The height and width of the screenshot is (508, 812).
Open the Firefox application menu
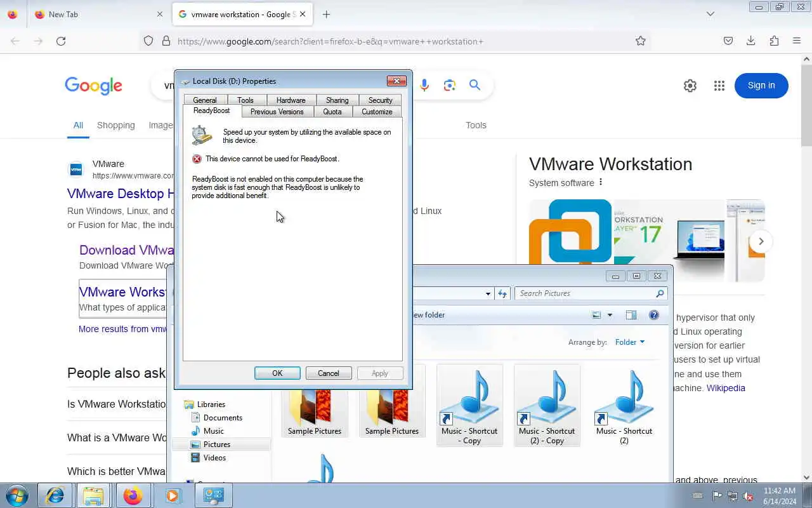pos(797,41)
